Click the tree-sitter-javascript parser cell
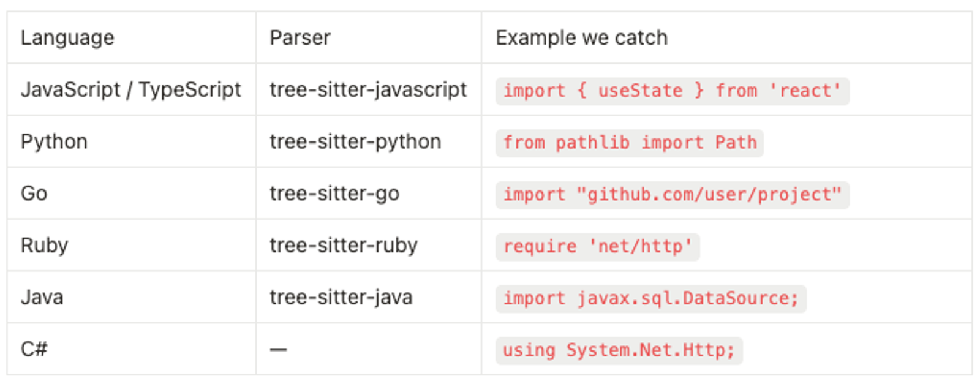This screenshot has width=980, height=384. point(368,90)
